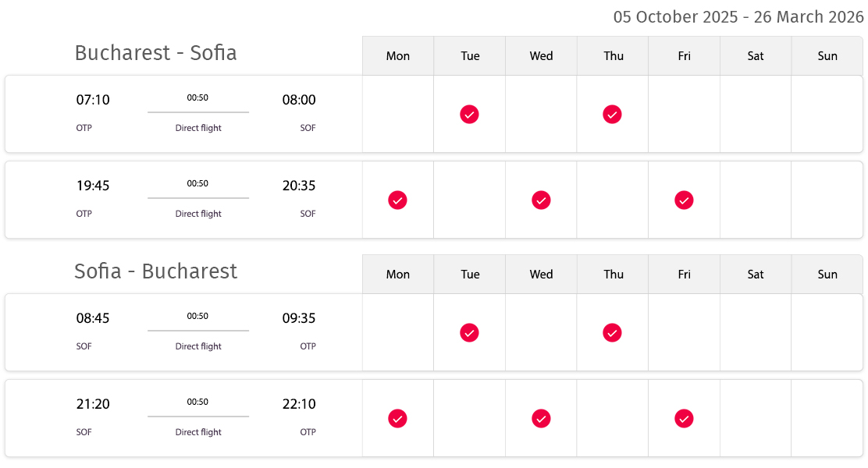Click the 07:10 departure time
Viewport: 868px width, 468px height.
(93, 100)
